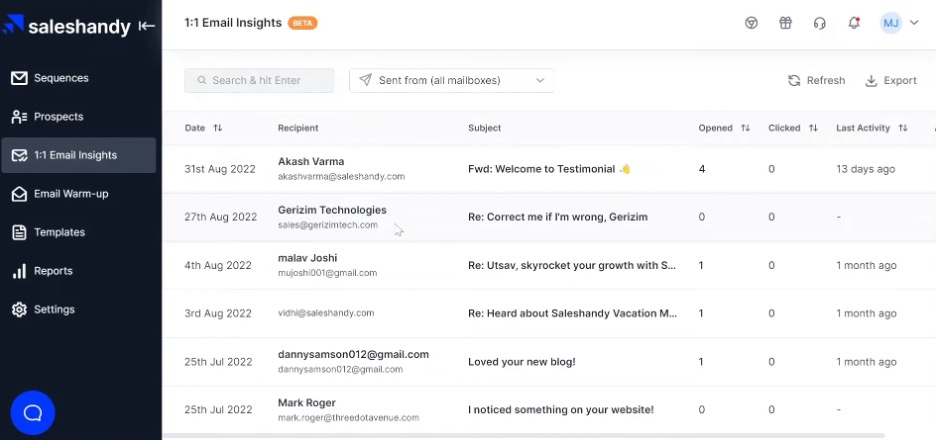Click bold dannysamson012@gmail.com recipient name
Image resolution: width=936 pixels, height=440 pixels.
[353, 355]
